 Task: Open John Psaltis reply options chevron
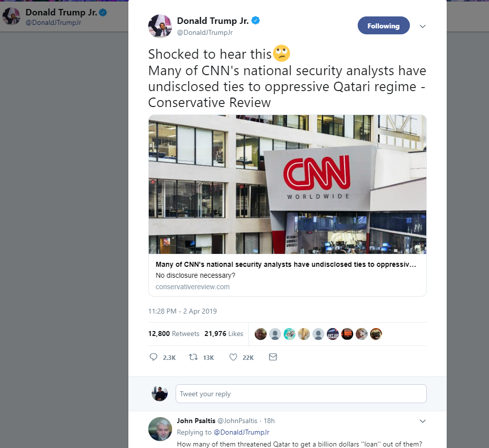point(422,421)
